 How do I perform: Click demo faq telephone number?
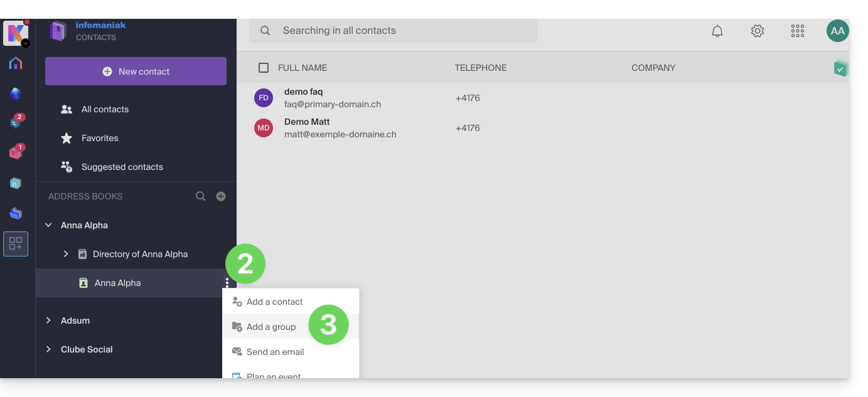coord(468,98)
